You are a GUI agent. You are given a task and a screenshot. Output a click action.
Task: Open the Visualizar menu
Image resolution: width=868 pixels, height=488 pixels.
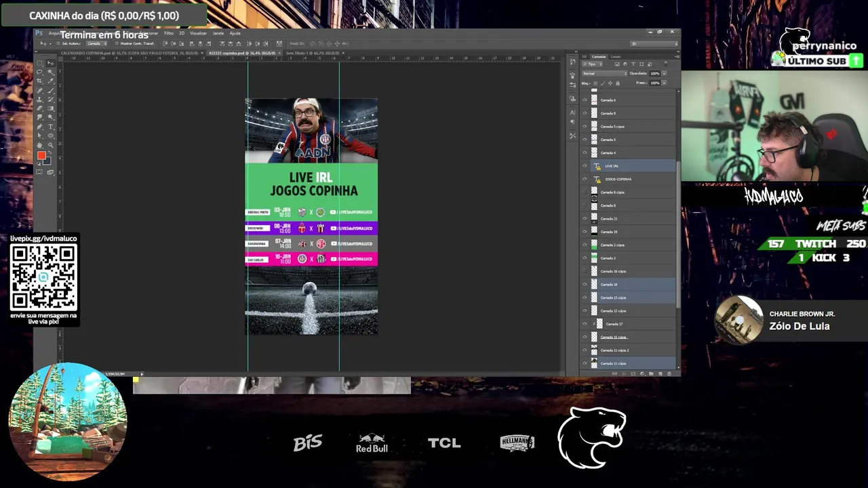[198, 33]
